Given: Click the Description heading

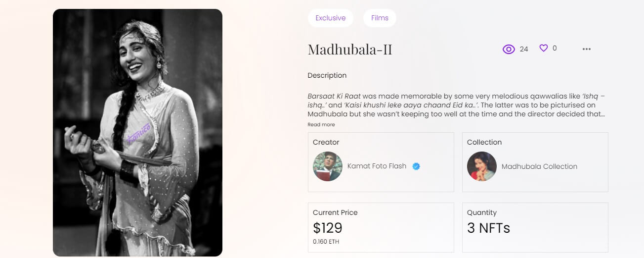Looking at the screenshot, I should 327,75.
